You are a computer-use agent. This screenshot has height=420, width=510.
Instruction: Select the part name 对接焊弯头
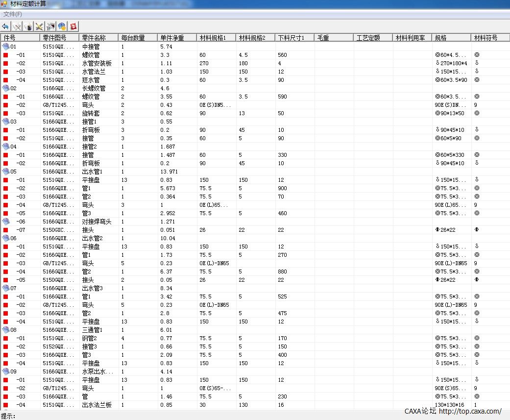97,222
